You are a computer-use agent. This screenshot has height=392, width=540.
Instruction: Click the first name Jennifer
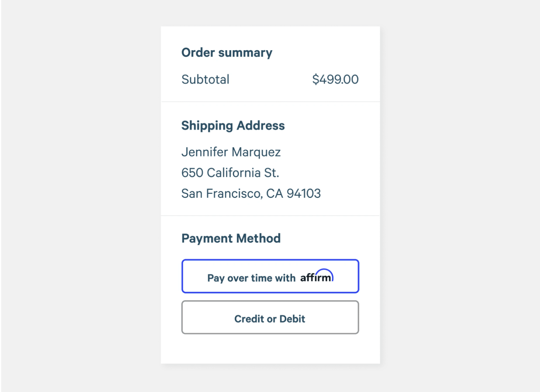pyautogui.click(x=204, y=152)
